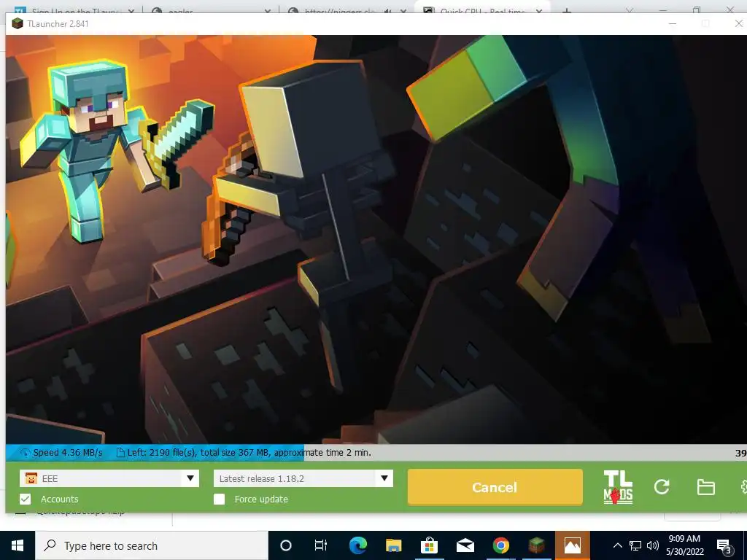Expand the EEE account dropdown
This screenshot has height=560, width=747.
[x=190, y=478]
